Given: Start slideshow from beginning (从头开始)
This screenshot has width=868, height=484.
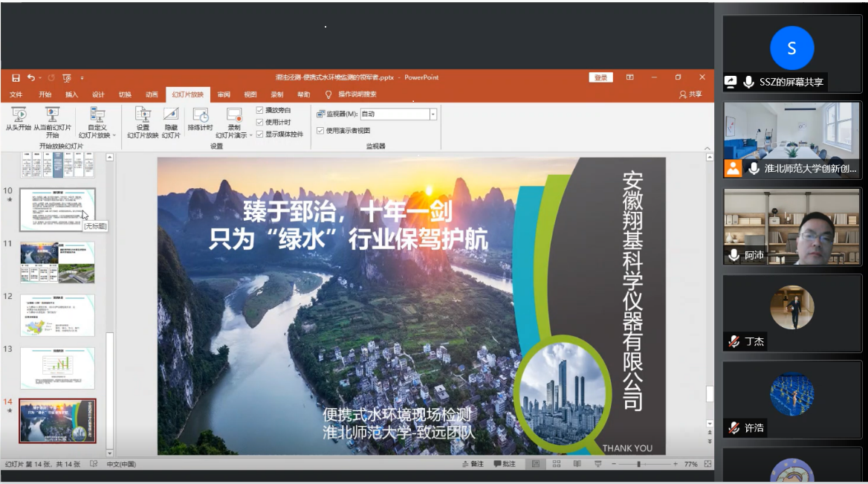Looking at the screenshot, I should [19, 119].
